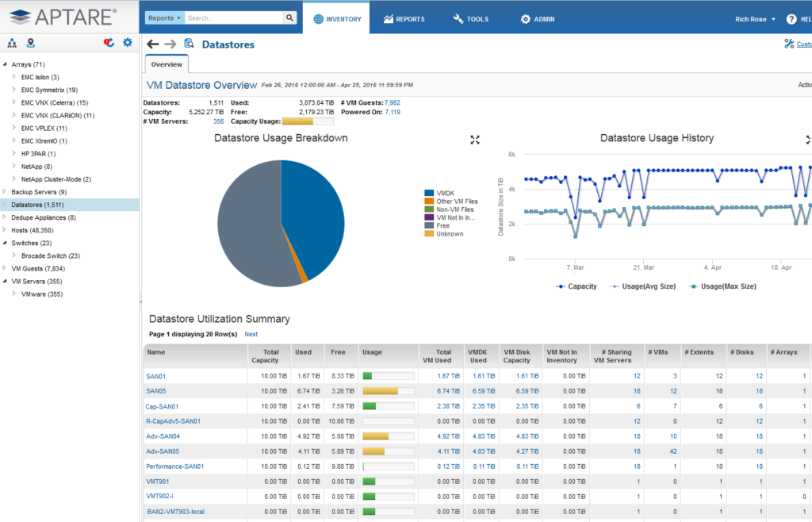This screenshot has width=812, height=522.
Task: Click the back arrow next to Datastores breadcrumb
Action: (152, 44)
